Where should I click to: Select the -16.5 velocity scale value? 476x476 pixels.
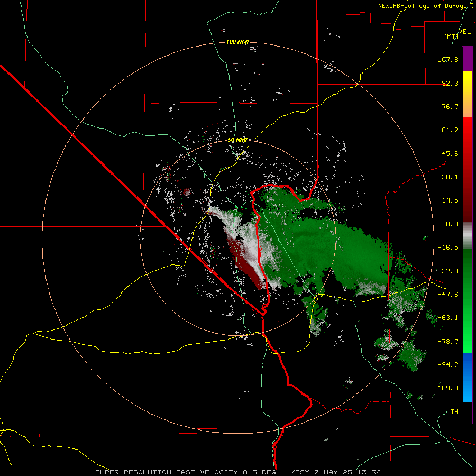click(448, 248)
